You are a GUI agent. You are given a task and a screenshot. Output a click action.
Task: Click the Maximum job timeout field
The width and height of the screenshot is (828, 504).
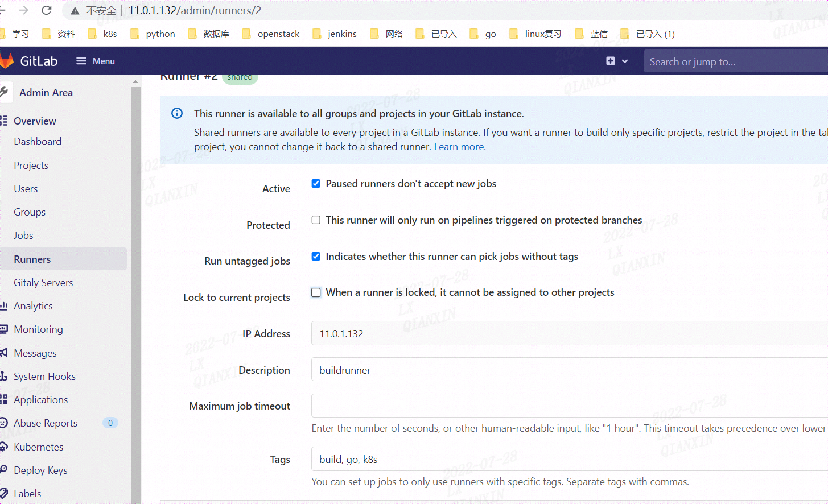tap(570, 406)
